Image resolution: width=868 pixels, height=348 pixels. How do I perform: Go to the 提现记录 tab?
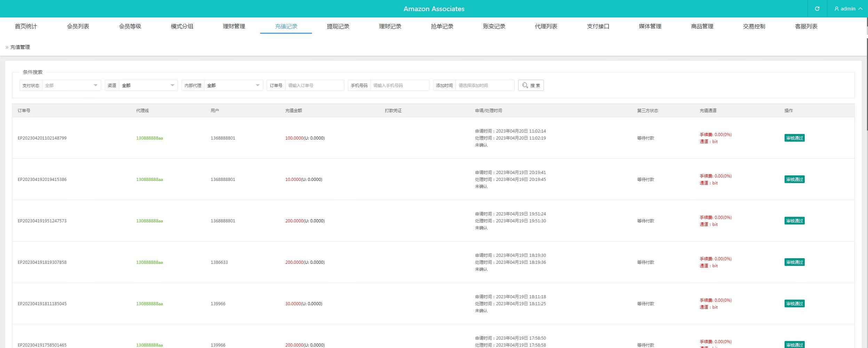click(x=338, y=26)
